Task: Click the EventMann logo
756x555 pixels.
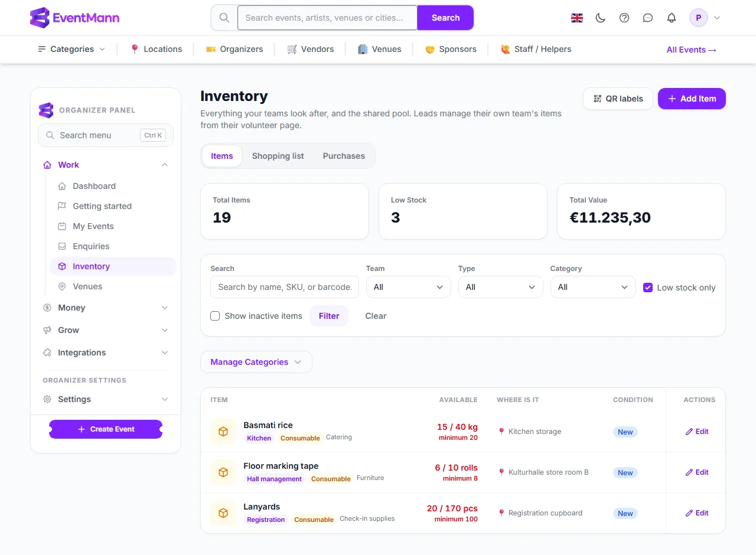Action: coord(74,18)
